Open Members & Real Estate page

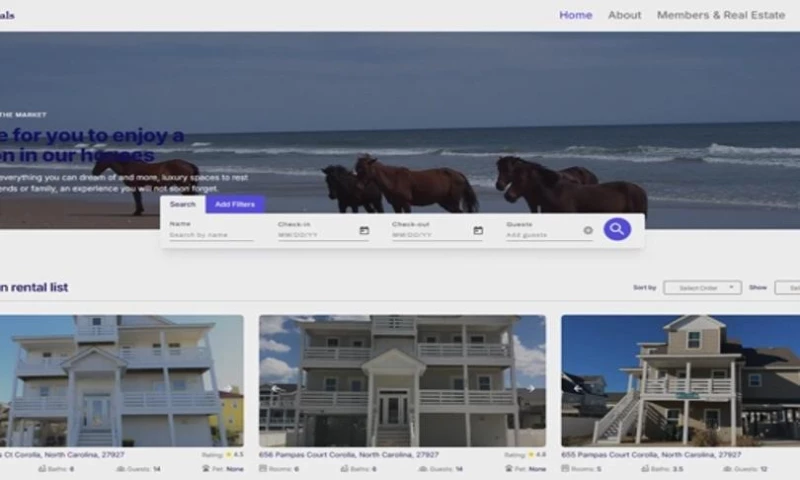[x=721, y=15]
